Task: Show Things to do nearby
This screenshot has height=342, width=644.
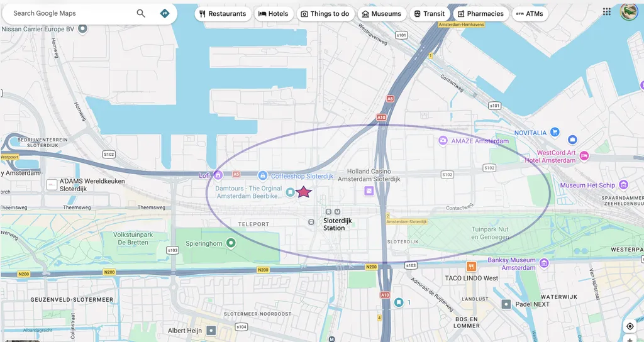Action: tap(325, 14)
